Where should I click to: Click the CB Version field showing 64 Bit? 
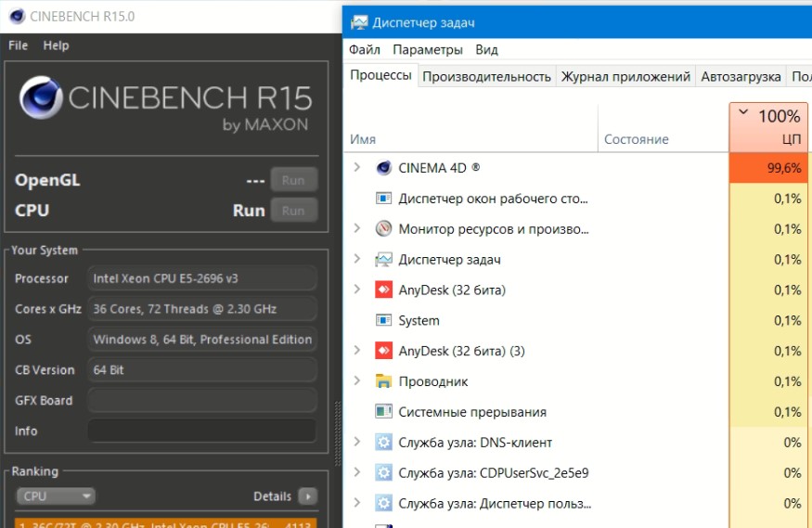click(202, 370)
